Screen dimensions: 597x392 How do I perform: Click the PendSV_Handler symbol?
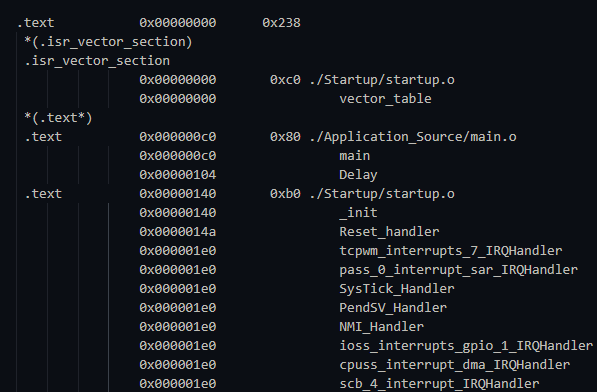tap(393, 308)
